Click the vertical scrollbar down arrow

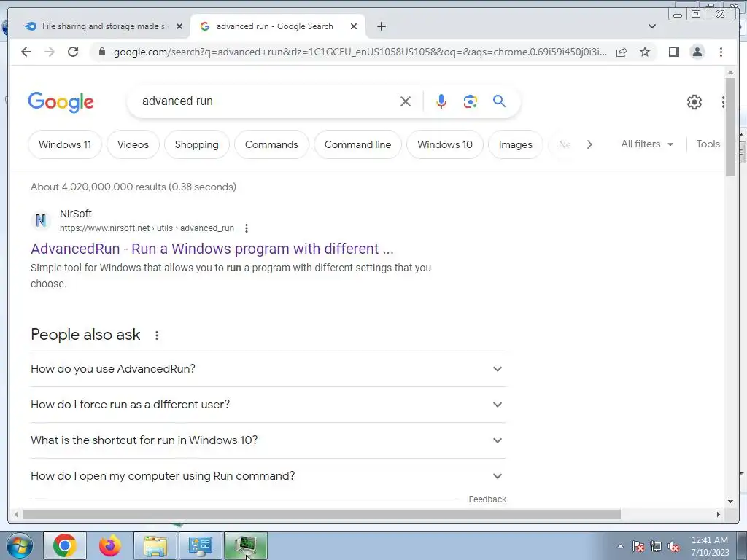pos(731,502)
